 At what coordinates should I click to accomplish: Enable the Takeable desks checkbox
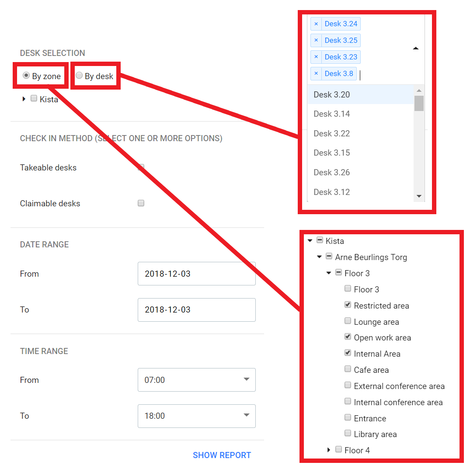coord(141,167)
